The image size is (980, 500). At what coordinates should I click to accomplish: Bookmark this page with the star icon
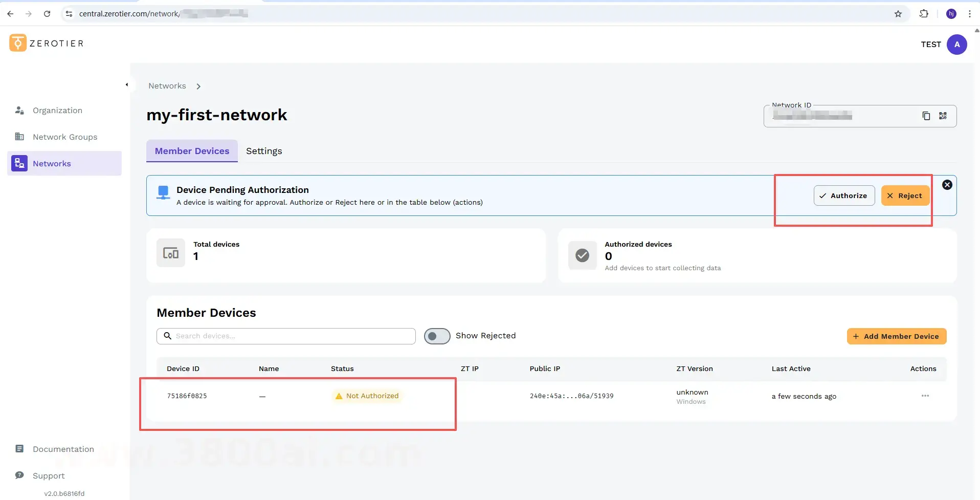898,14
